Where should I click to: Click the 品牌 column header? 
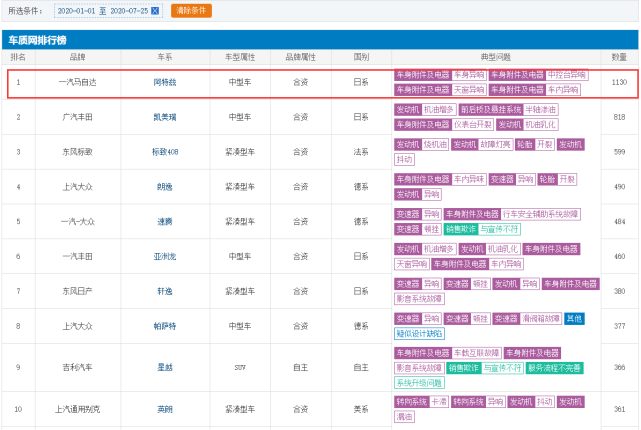78,57
